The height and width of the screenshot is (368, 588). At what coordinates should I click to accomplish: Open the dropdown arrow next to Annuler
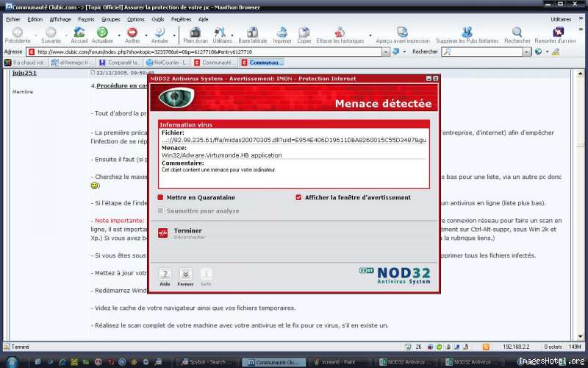(174, 35)
